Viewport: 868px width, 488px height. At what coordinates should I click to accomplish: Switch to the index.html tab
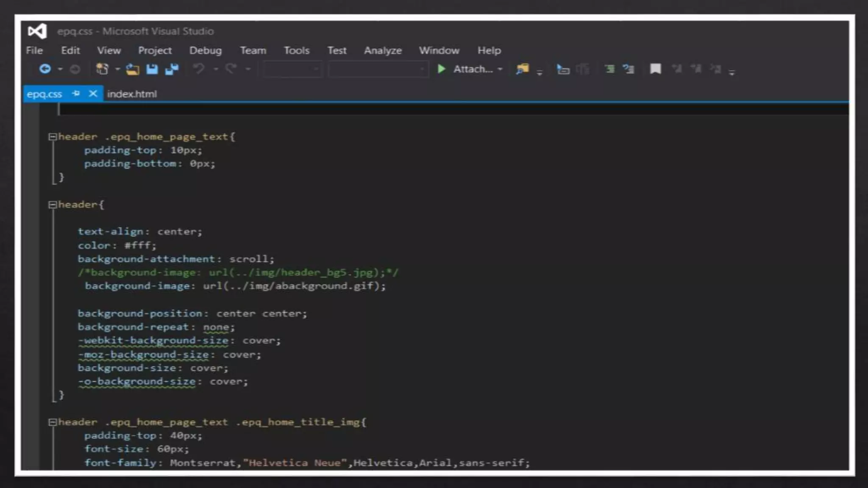point(132,94)
